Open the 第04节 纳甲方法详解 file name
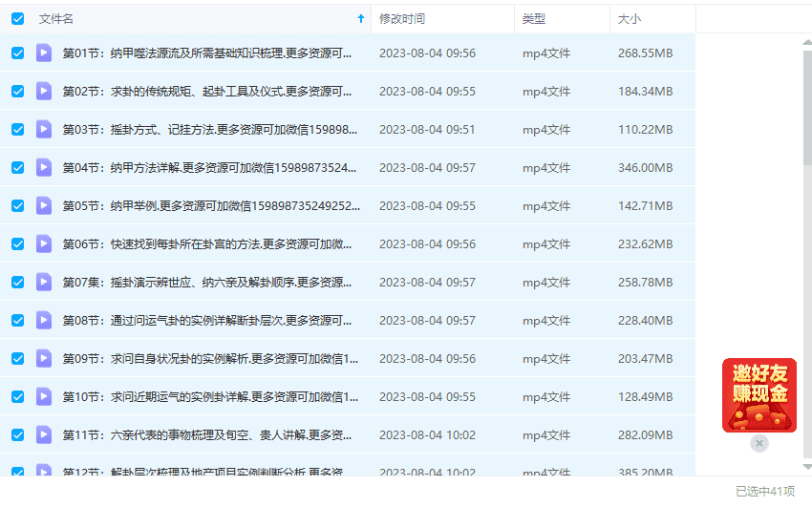Image resolution: width=812 pixels, height=507 pixels. pyautogui.click(x=210, y=168)
